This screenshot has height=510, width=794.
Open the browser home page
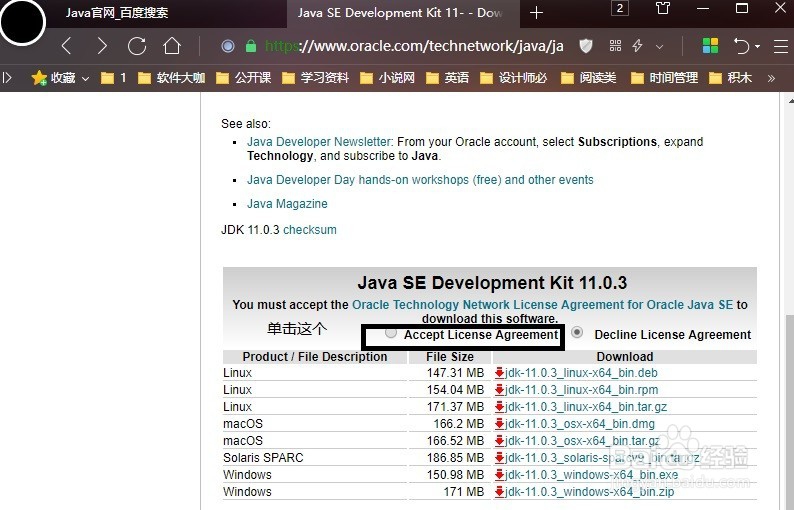click(x=172, y=46)
